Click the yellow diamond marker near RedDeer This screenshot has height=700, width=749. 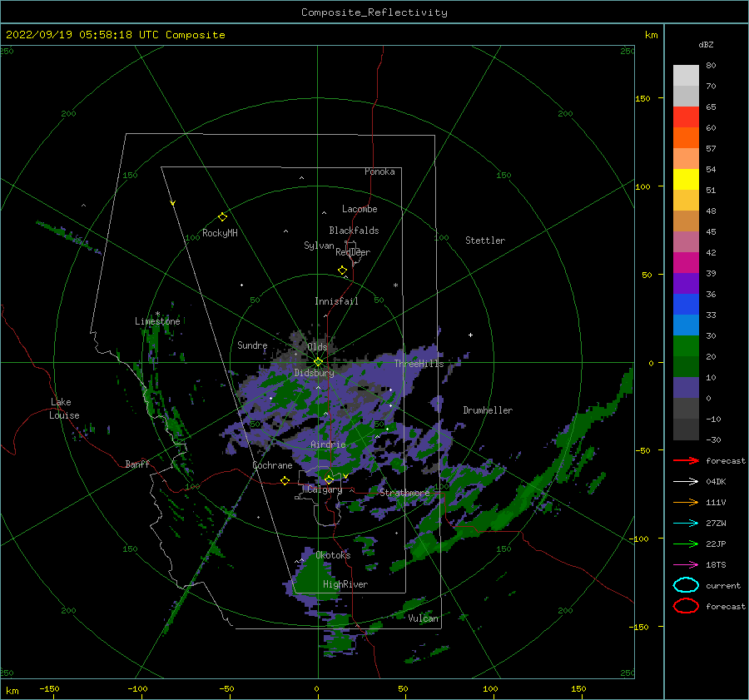[x=342, y=271]
